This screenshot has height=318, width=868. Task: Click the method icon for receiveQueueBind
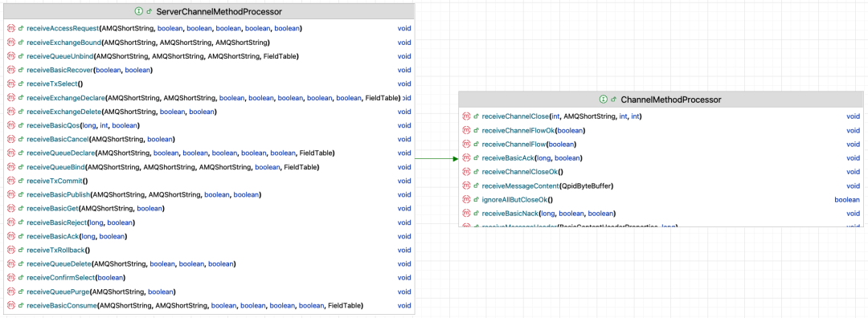[11, 166]
